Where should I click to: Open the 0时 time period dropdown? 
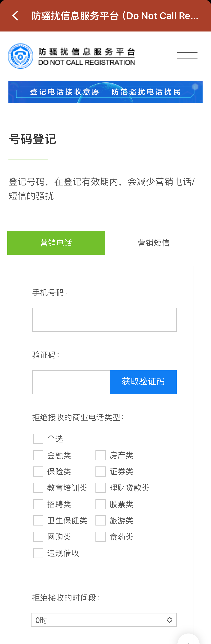104,620
